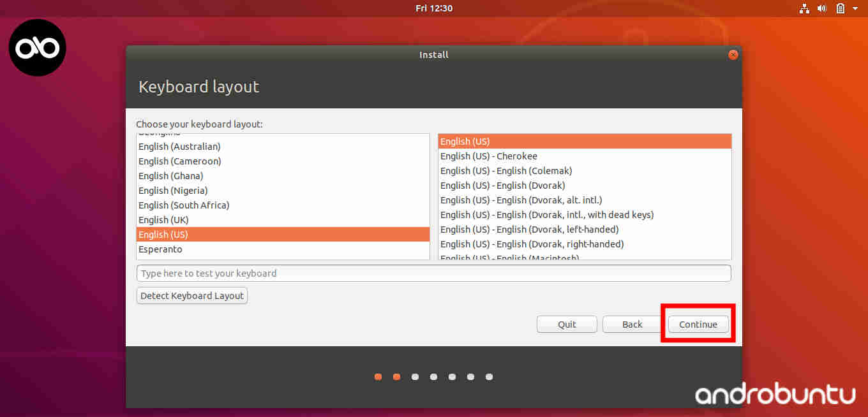
Task: Select English (South Africa) layout
Action: click(x=183, y=205)
